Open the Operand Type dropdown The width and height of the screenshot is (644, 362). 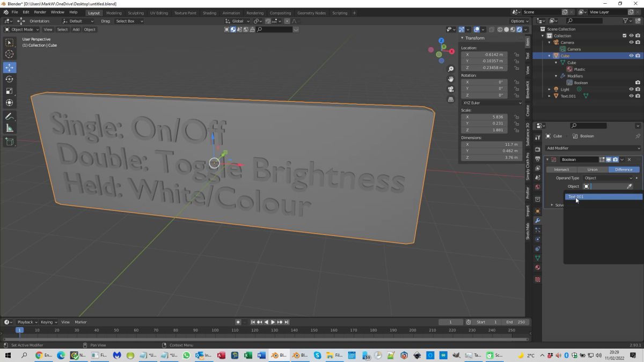[x=609, y=178]
